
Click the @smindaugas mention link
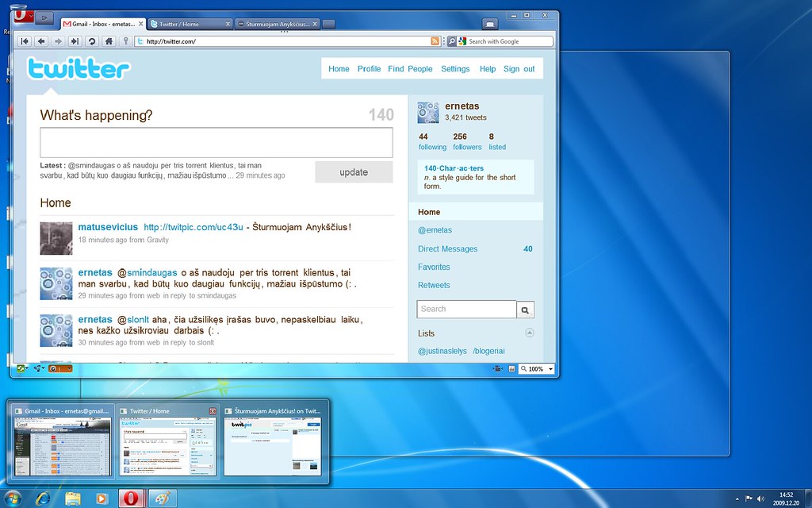tap(147, 273)
